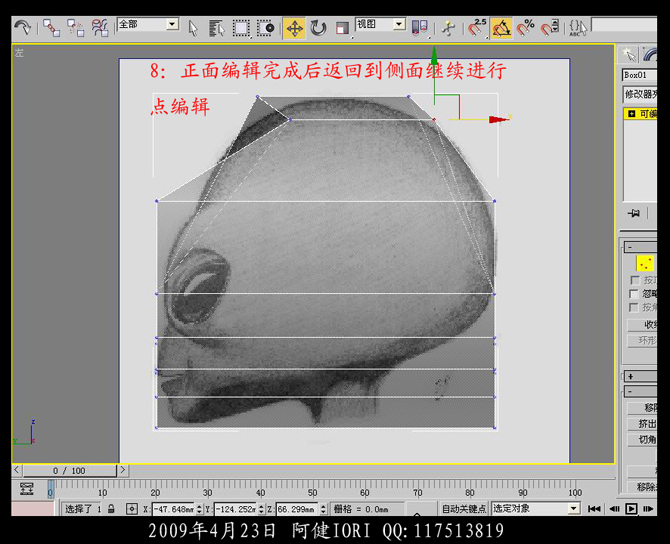The height and width of the screenshot is (544, 670).
Task: Activate the Select and Rotate tool
Action: 318,29
